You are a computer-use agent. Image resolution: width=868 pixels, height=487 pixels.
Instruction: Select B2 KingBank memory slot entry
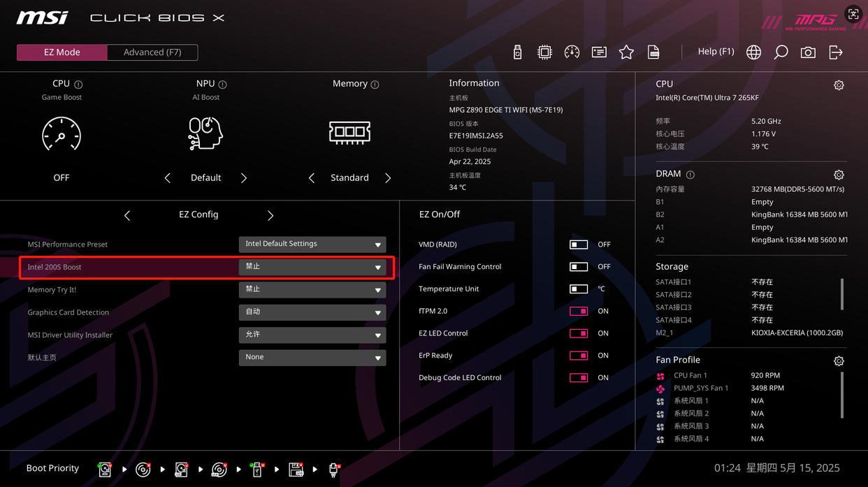coord(751,215)
